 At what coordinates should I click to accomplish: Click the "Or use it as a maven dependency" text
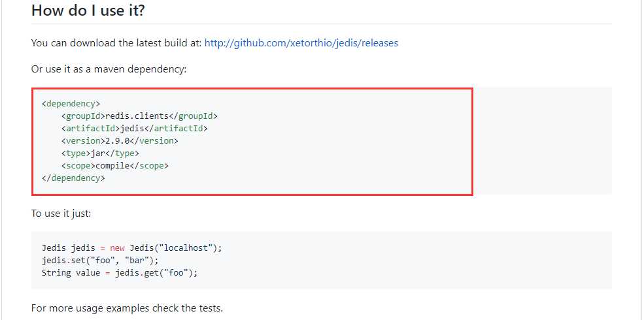click(109, 69)
